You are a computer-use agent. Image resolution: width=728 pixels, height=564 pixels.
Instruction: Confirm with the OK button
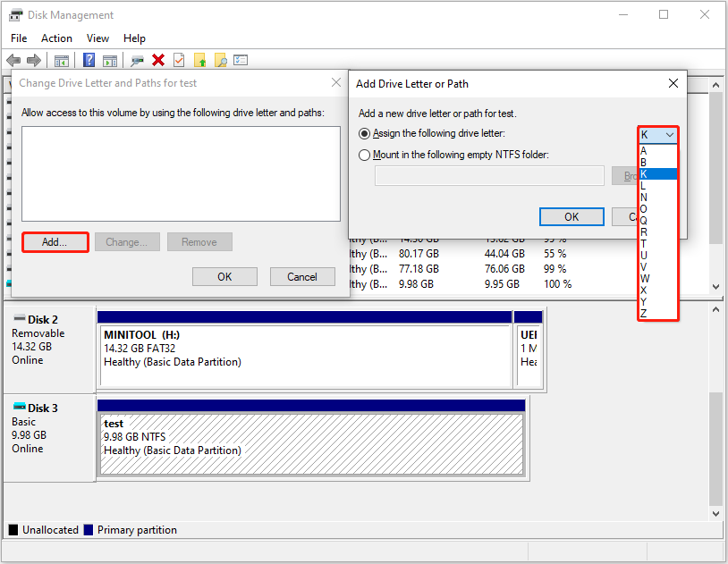(x=571, y=216)
